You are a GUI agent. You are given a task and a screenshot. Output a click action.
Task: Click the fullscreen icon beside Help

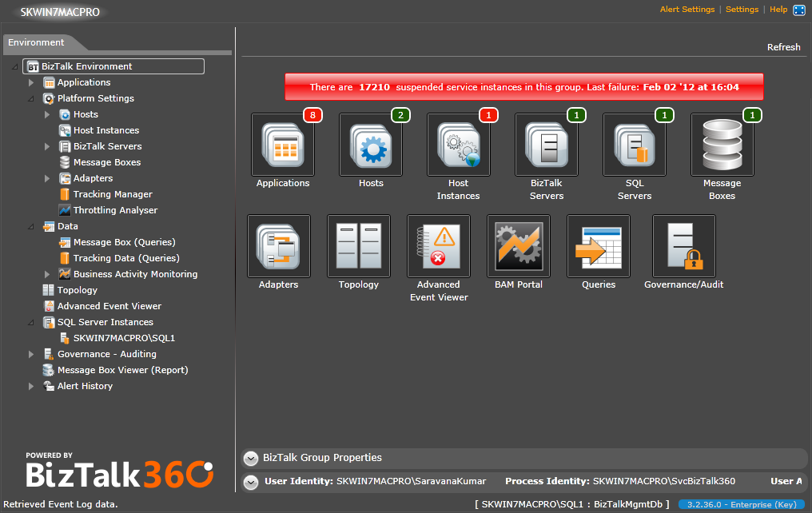[799, 10]
